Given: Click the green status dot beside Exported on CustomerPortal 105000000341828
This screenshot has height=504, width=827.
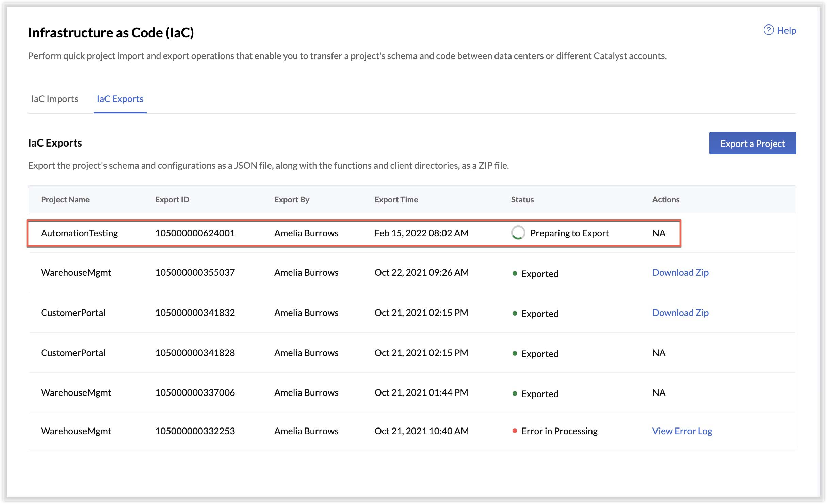Looking at the screenshot, I should tap(515, 354).
